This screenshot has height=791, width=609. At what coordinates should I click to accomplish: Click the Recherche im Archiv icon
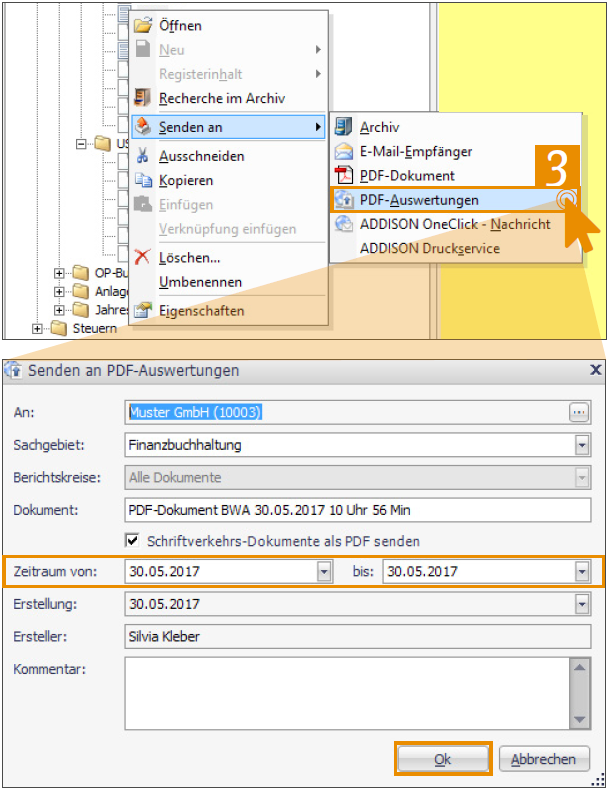[143, 97]
